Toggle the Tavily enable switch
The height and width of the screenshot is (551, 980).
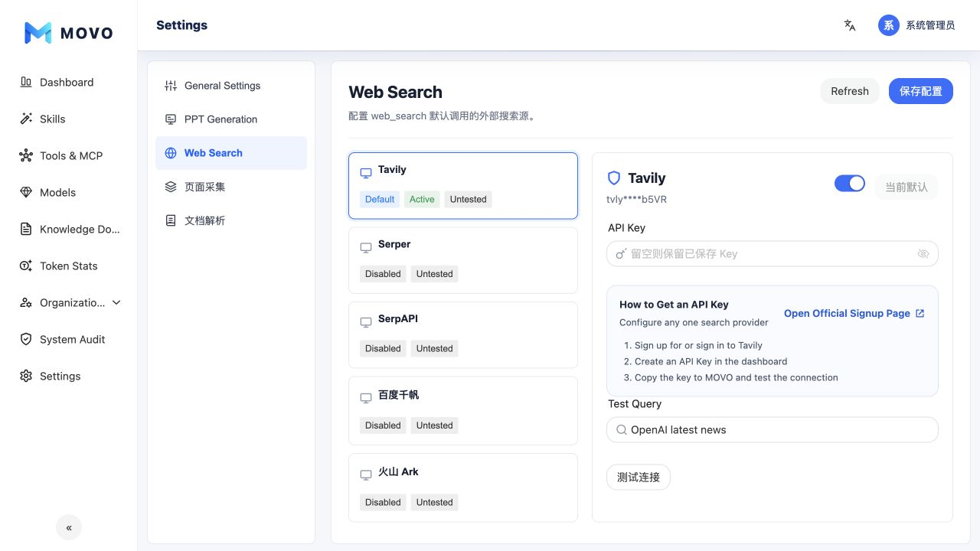850,184
